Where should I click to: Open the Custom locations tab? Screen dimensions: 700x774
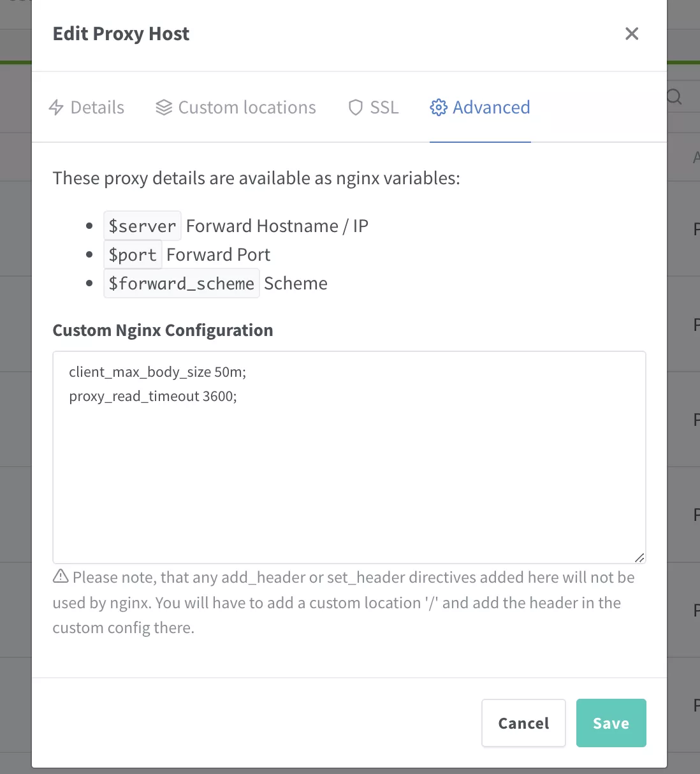[247, 108]
